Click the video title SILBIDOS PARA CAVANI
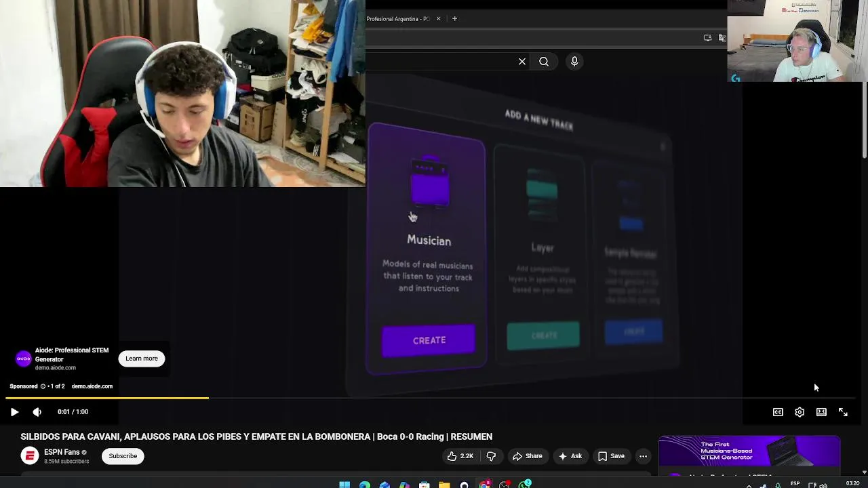The image size is (868, 488). pos(256,436)
